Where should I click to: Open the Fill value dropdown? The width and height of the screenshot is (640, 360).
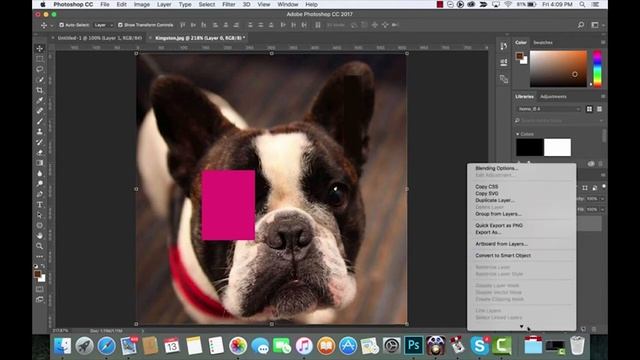[602, 209]
